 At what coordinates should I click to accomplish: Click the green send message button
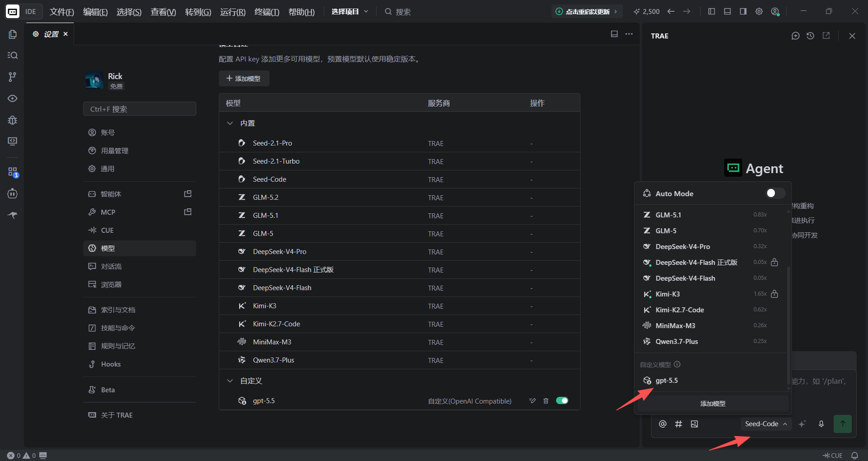843,424
